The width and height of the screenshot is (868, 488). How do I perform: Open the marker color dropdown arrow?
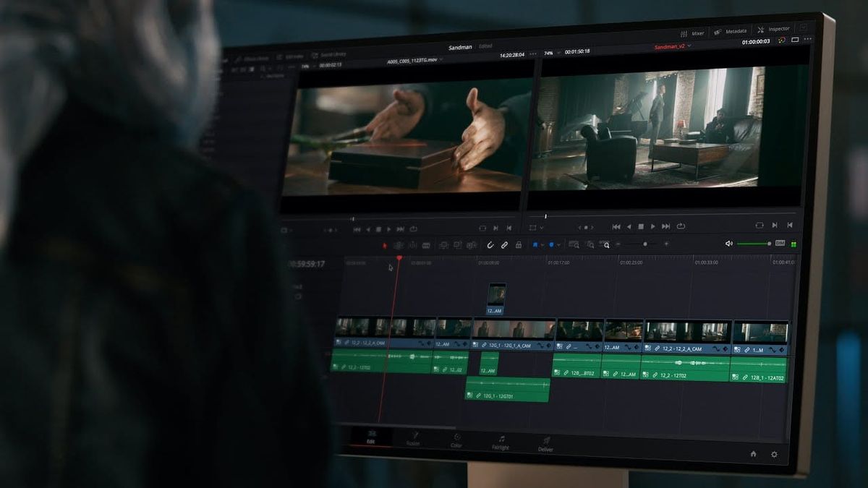click(558, 245)
